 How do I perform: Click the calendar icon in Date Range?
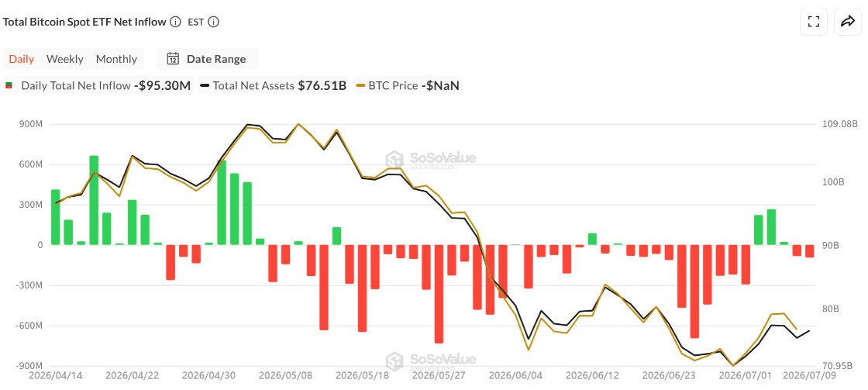173,59
